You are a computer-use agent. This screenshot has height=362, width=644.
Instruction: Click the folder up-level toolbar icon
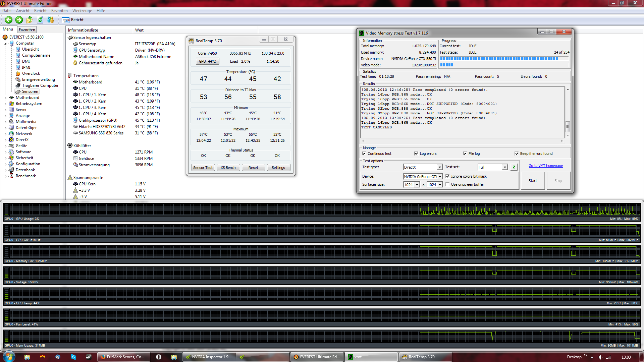pyautogui.click(x=30, y=20)
